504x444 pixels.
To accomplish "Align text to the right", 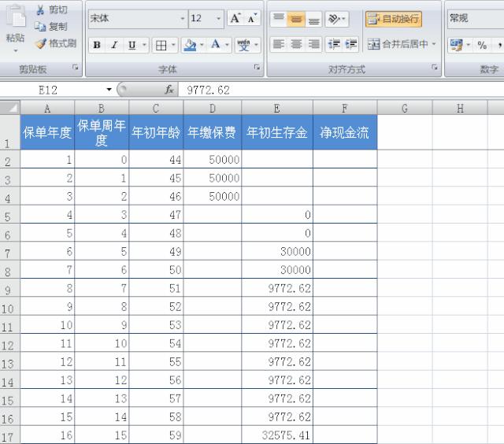I will (313, 44).
